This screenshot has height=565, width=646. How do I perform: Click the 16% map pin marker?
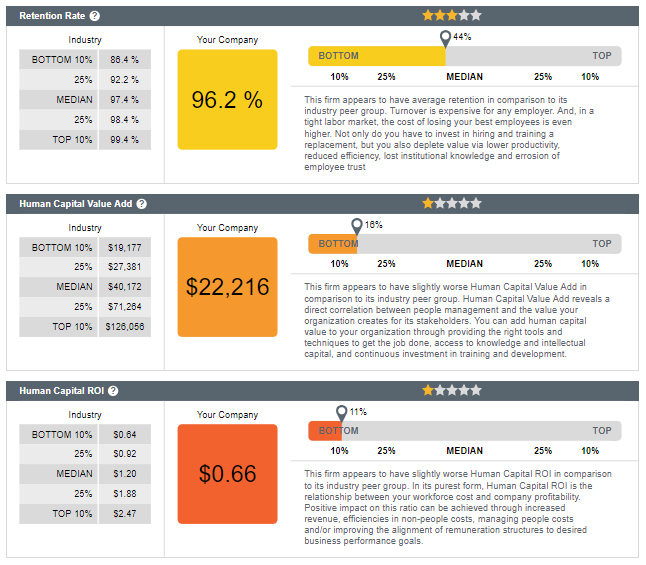357,227
